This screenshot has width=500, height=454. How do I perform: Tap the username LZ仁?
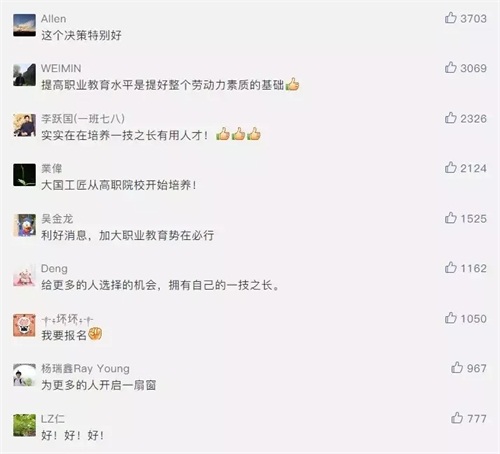click(53, 419)
